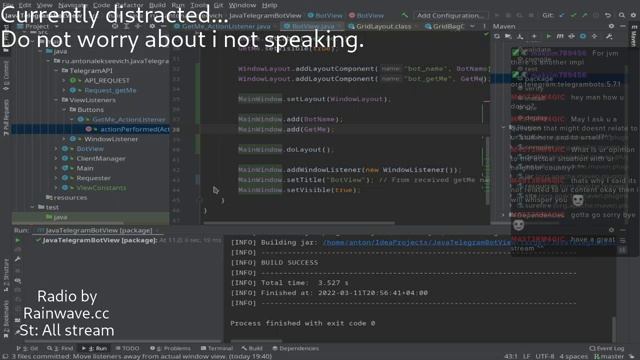Click Run console vertical scrollbar
Image resolution: width=640 pixels, height=360 pixels.
click(613, 330)
